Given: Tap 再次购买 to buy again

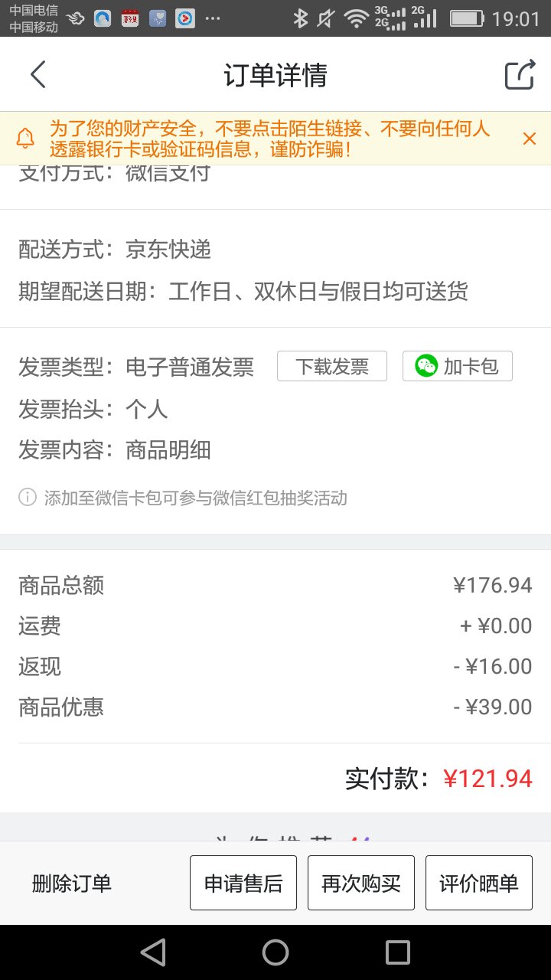Looking at the screenshot, I should click(x=361, y=883).
